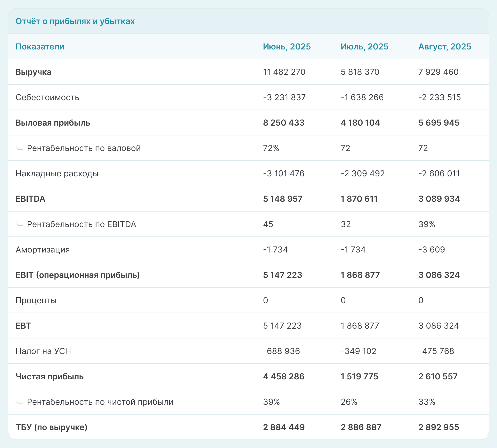Select the Налог на УСН row label
Viewport: 497px width, 448px height.
pyautogui.click(x=43, y=351)
